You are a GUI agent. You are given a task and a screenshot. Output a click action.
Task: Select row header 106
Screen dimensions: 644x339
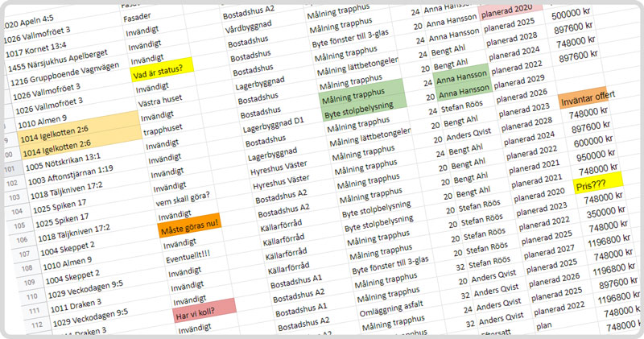[x=22, y=240]
